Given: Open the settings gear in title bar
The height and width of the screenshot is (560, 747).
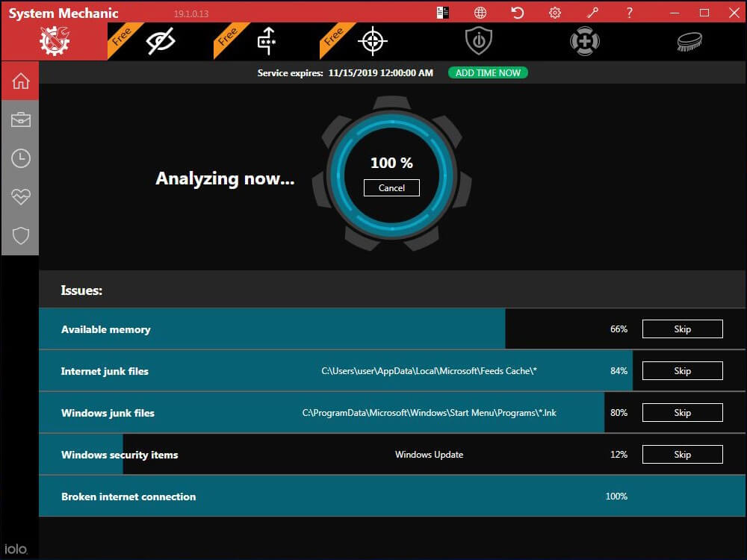Looking at the screenshot, I should [x=555, y=13].
